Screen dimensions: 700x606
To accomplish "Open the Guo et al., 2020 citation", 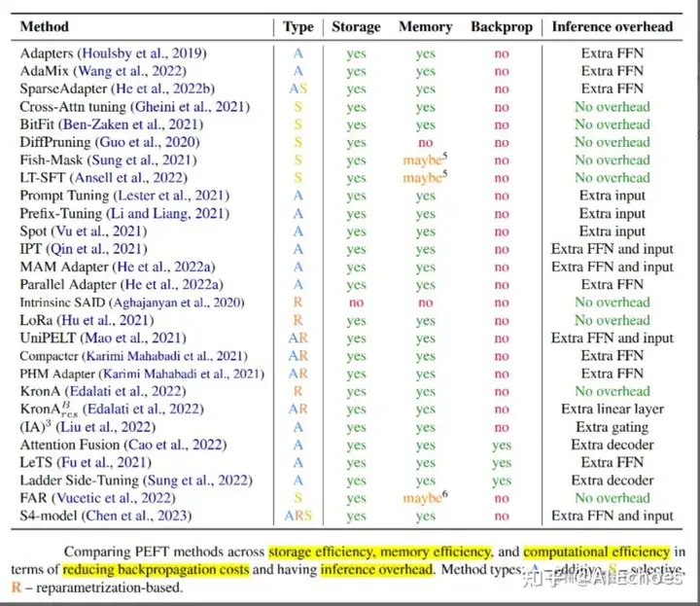I will pyautogui.click(x=148, y=142).
